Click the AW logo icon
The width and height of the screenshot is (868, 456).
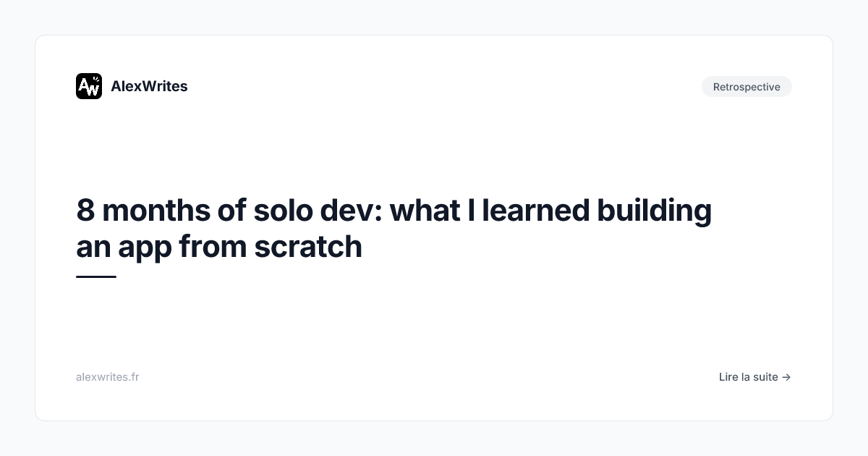click(x=89, y=86)
